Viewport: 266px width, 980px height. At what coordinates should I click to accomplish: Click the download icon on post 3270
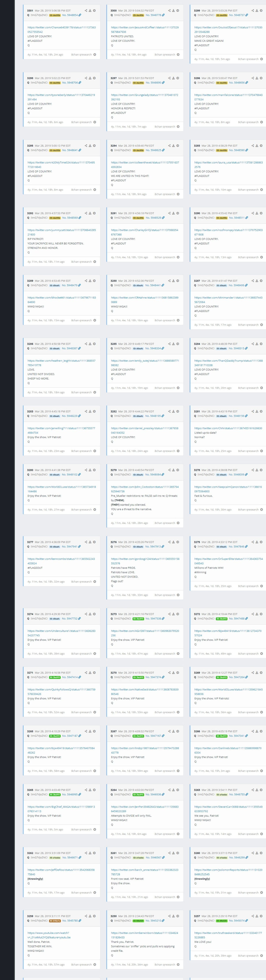pyautogui.click(x=174, y=673)
